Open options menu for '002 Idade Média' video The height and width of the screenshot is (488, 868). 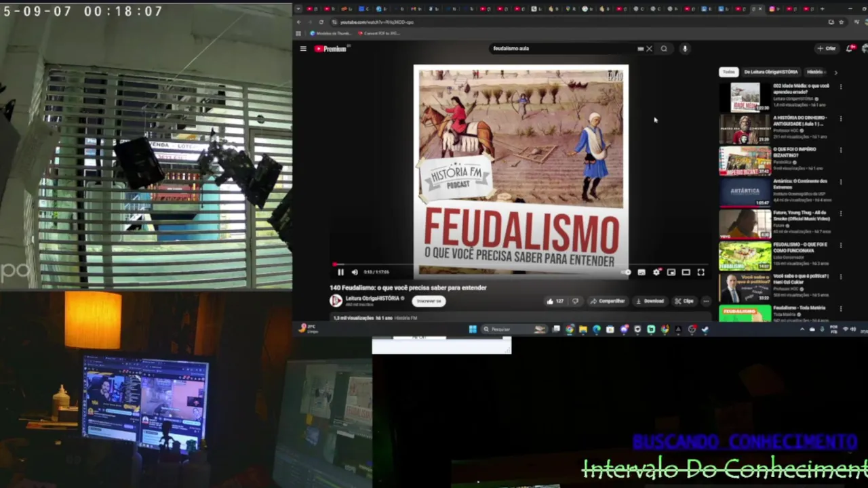pos(841,87)
